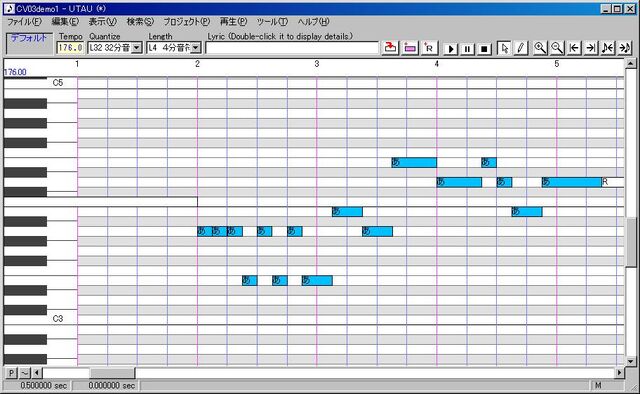Stop playback with the stop icon

[484, 49]
